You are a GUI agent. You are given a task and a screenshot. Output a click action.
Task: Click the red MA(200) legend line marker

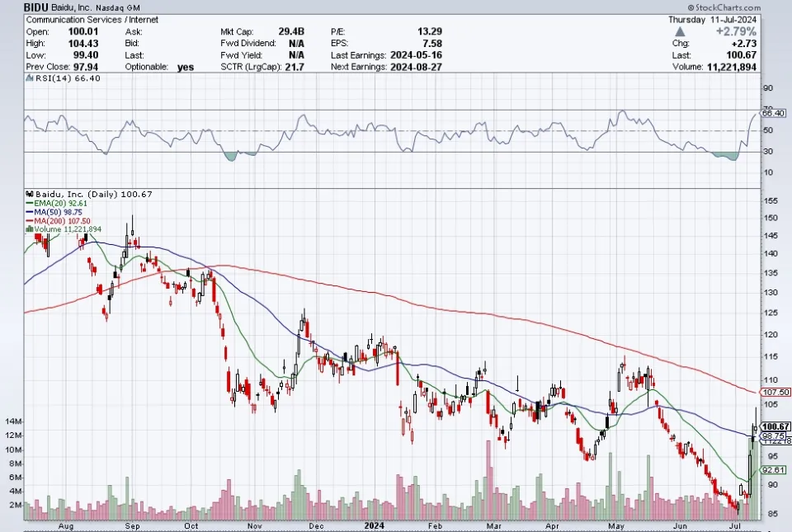pyautogui.click(x=29, y=220)
